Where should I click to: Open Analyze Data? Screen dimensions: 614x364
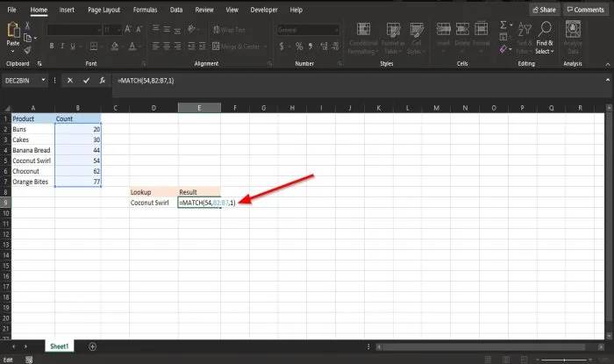[x=573, y=37]
